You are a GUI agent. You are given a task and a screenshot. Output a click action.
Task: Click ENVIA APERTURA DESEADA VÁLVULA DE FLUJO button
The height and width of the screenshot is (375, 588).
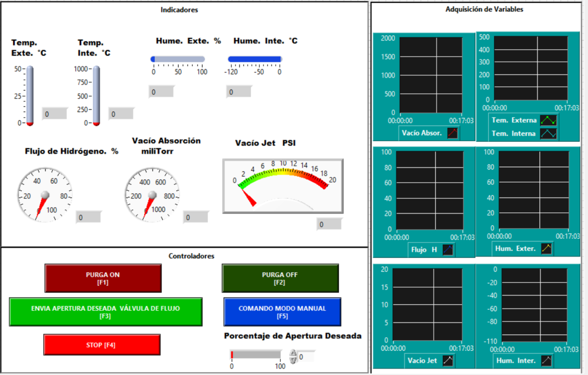click(106, 312)
